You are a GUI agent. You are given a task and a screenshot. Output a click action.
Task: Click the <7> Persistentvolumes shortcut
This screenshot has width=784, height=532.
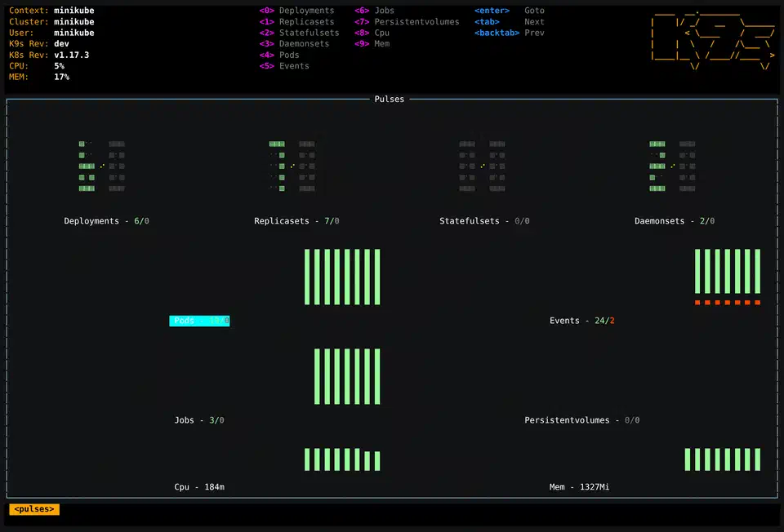pyautogui.click(x=408, y=22)
